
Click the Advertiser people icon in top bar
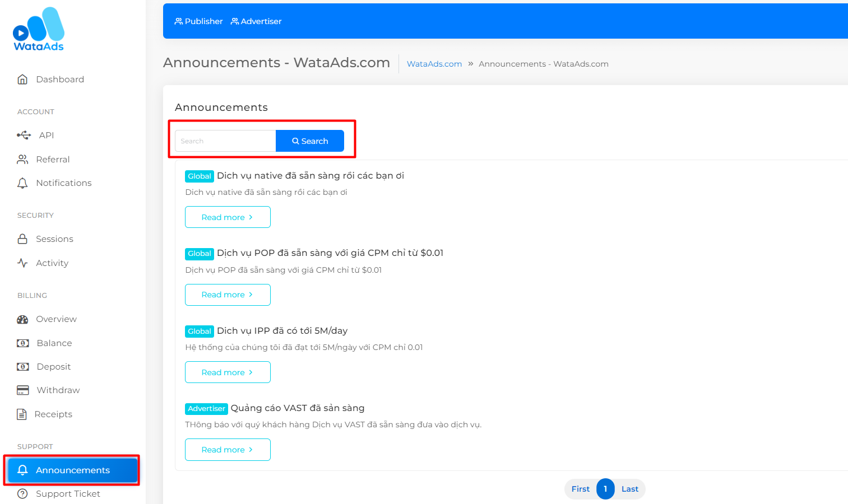235,21
